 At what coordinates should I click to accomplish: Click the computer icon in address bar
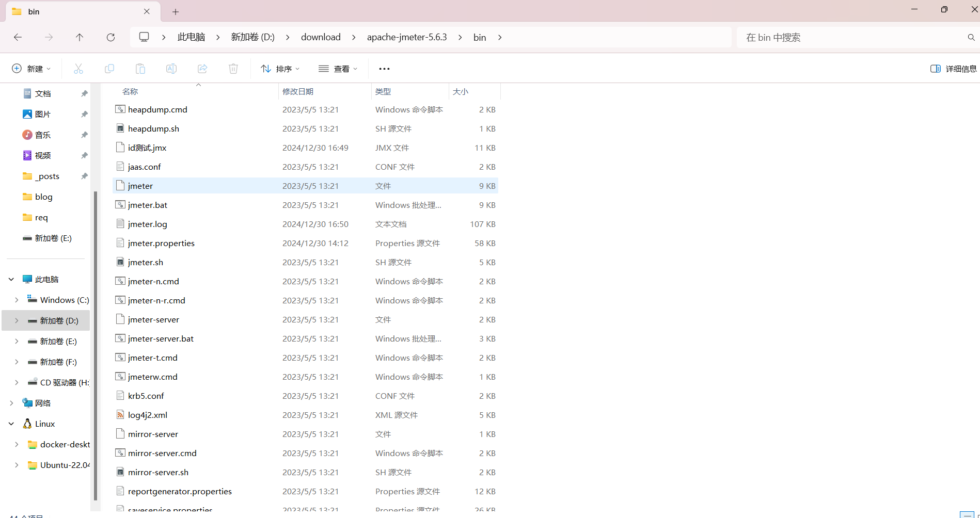(144, 37)
